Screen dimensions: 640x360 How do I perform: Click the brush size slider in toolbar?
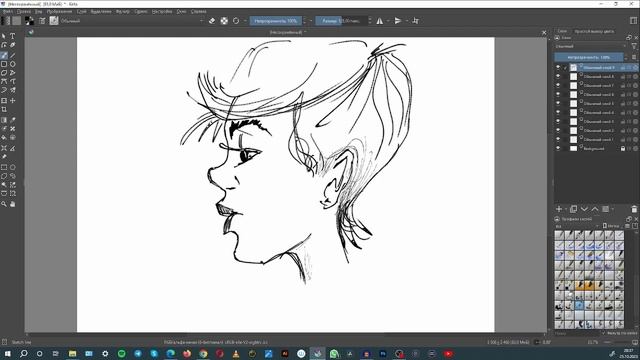coord(341,20)
